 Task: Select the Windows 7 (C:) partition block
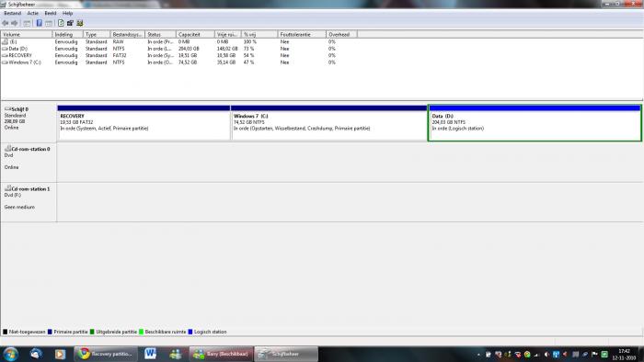coord(329,123)
